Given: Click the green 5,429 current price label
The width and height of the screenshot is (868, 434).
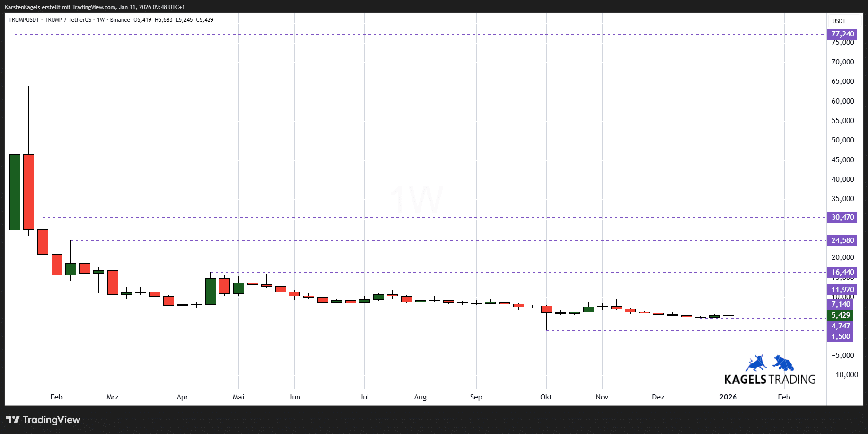Looking at the screenshot, I should pyautogui.click(x=841, y=315).
